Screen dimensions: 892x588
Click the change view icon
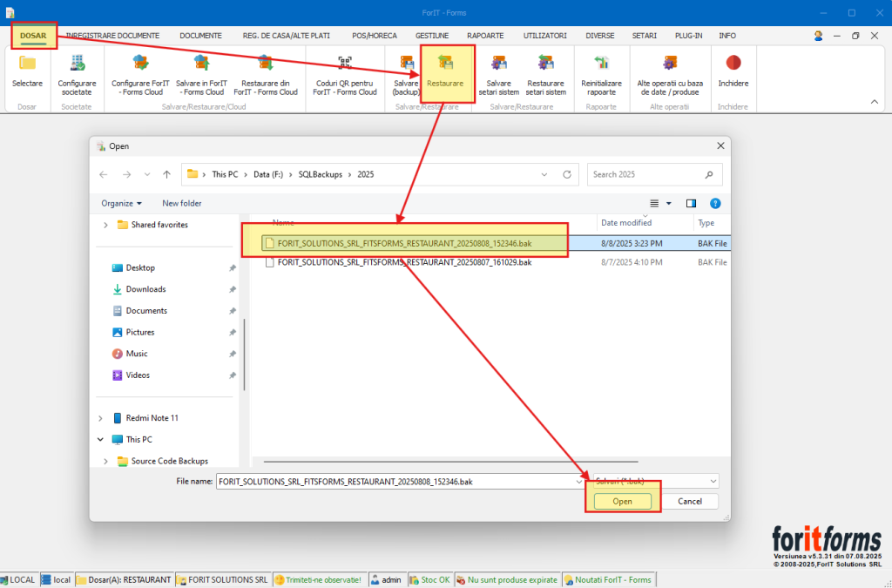click(654, 203)
